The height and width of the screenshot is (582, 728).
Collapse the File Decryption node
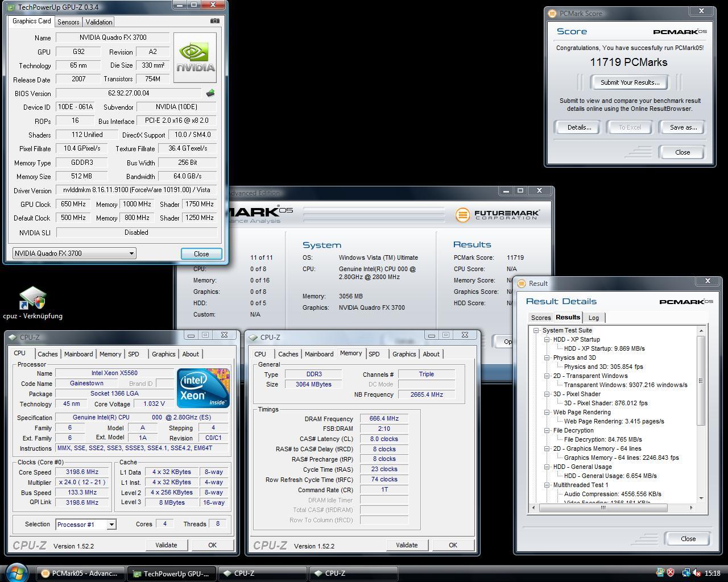(547, 430)
